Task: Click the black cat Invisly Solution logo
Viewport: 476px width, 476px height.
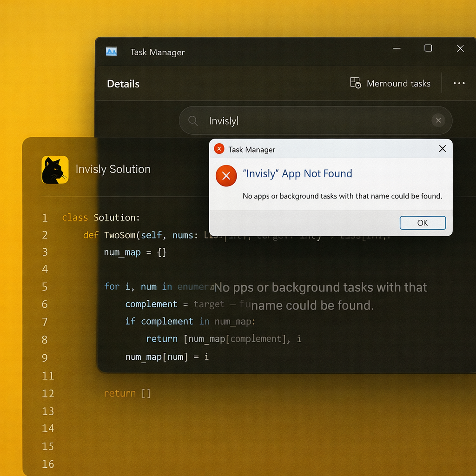Action: pyautogui.click(x=54, y=170)
